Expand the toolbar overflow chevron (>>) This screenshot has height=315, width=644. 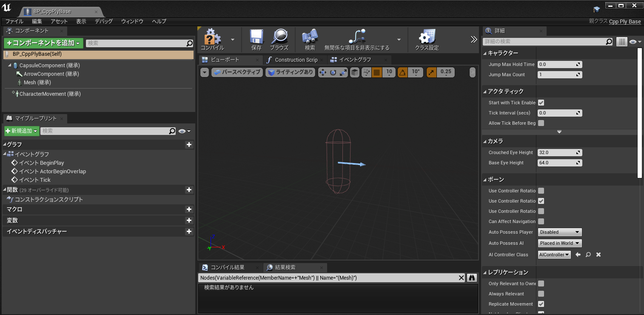474,40
